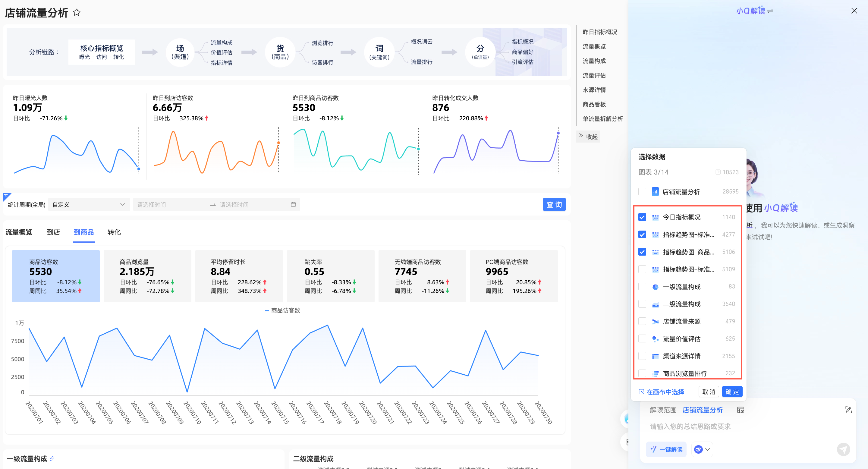Viewport: 868px width, 469px height.
Task: Click the 一级流量构成 pie chart icon
Action: coord(655,287)
